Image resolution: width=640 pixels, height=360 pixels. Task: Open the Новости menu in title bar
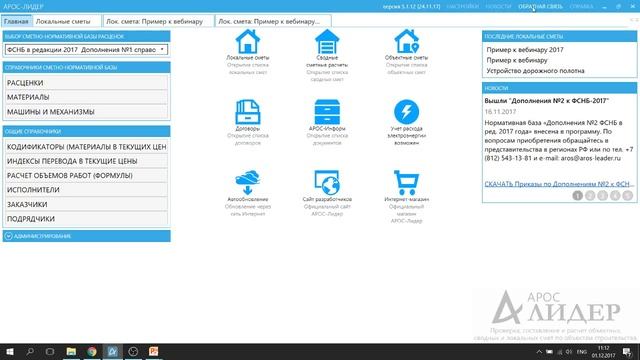(498, 7)
